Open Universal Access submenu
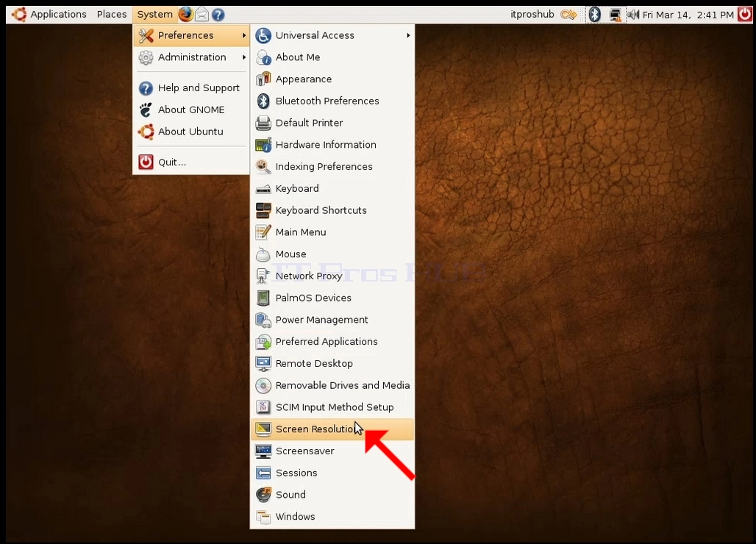The height and width of the screenshot is (544, 756). coord(332,35)
